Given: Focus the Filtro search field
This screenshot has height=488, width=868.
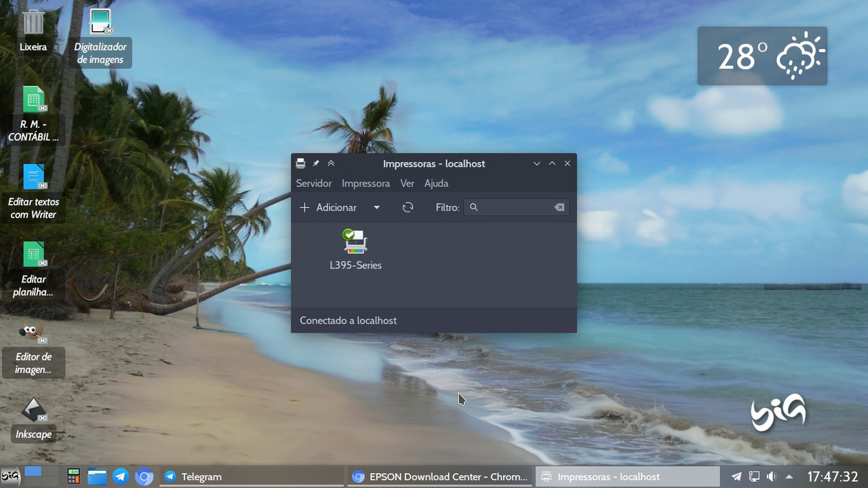Looking at the screenshot, I should coord(517,207).
